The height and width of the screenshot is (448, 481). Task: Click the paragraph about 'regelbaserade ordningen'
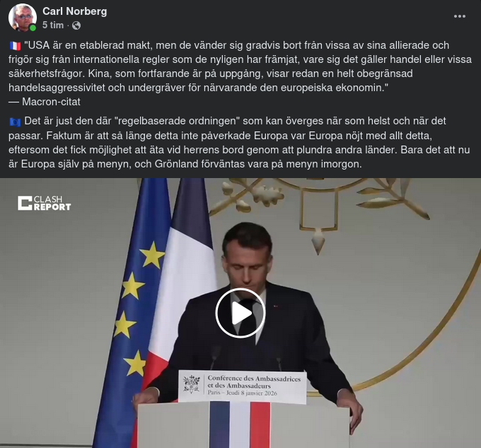click(239, 143)
